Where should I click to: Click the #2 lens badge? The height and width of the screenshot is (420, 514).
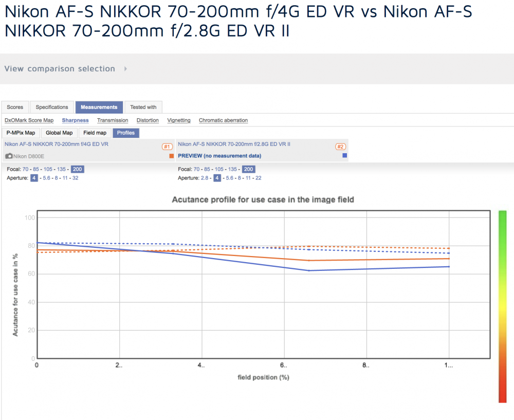pos(341,147)
